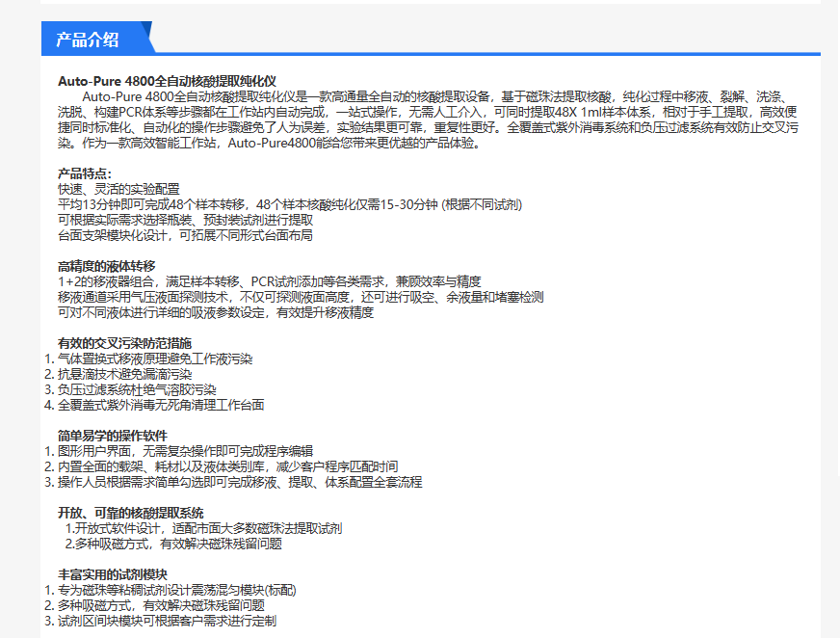840x638 pixels.
Task: Click heading 高精度的液体转移
Action: [x=107, y=266]
